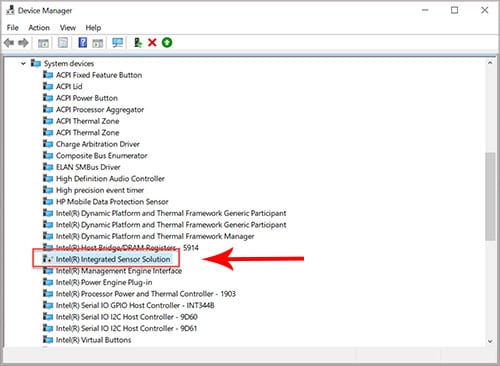Minimize the Device Manager window
Image resolution: width=500 pixels, height=366 pixels.
(425, 10)
